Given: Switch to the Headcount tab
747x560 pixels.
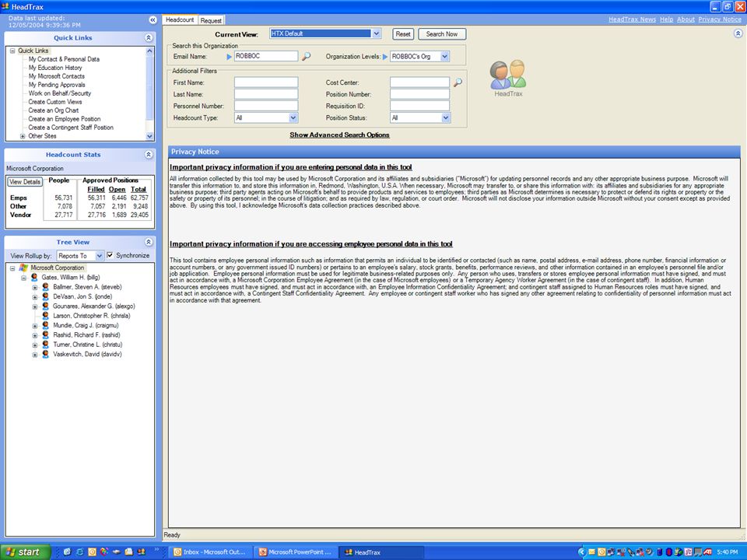Looking at the screenshot, I should 180,19.
